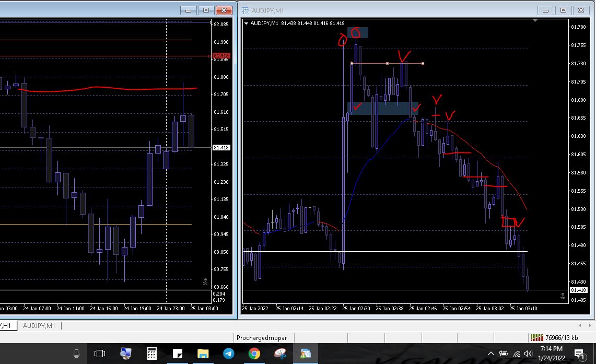This screenshot has width=596, height=364.
Task: Click the chart shift marker on the M1 chart
Action: [535, 20]
